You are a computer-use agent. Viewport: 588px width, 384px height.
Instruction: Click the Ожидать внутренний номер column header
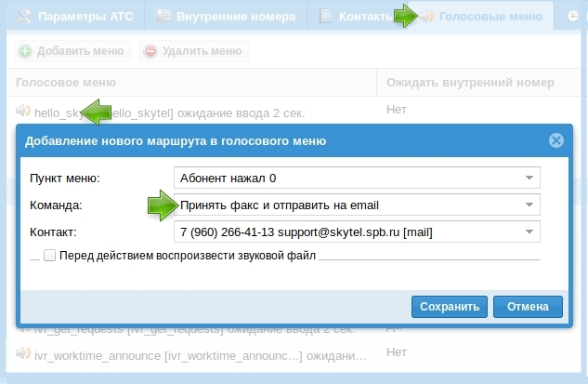click(470, 82)
